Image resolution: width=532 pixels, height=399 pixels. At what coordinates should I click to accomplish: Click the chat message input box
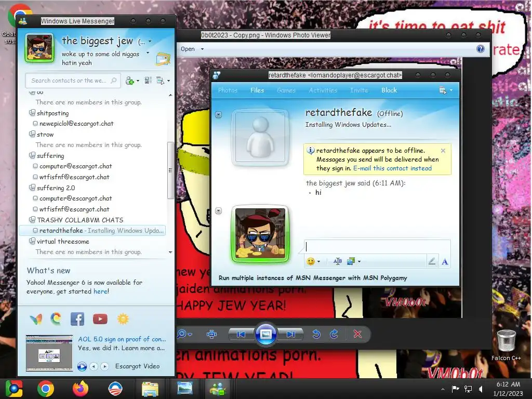pos(377,247)
